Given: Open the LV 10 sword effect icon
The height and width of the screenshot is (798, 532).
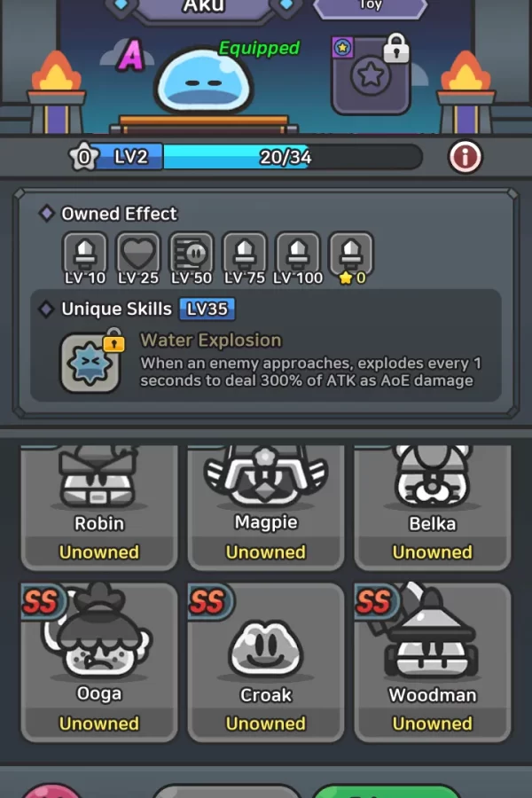Looking at the screenshot, I should coord(85,253).
